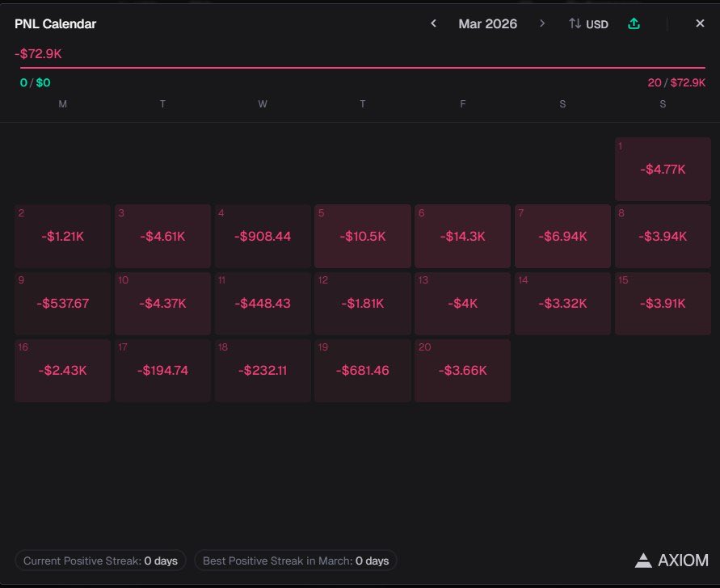Open day 20 cell showing -$3.66K
Screen dimensions: 720x588
[462, 371]
